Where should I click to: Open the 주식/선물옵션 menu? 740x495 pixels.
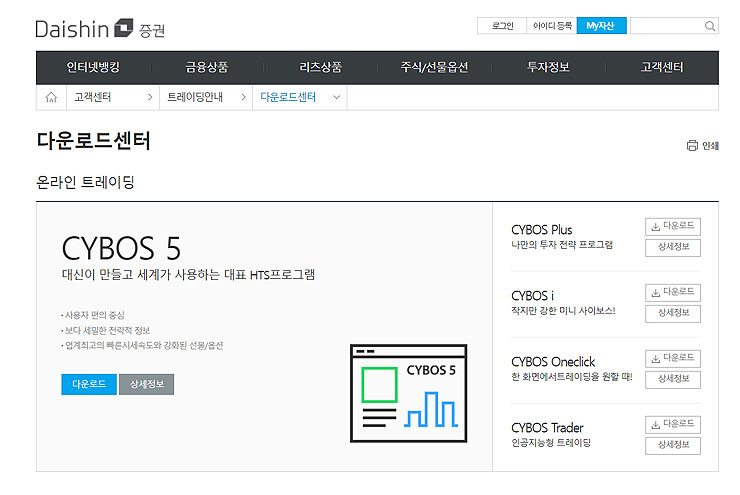tap(434, 67)
